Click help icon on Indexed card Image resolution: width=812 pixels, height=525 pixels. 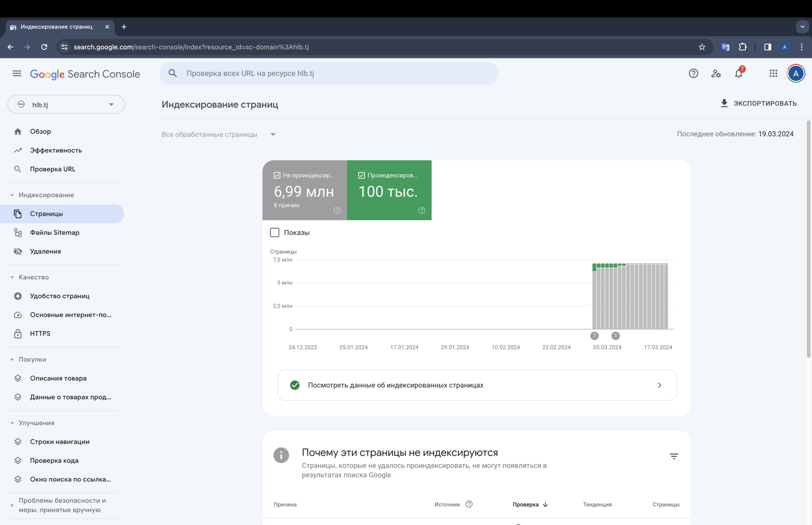(x=422, y=210)
